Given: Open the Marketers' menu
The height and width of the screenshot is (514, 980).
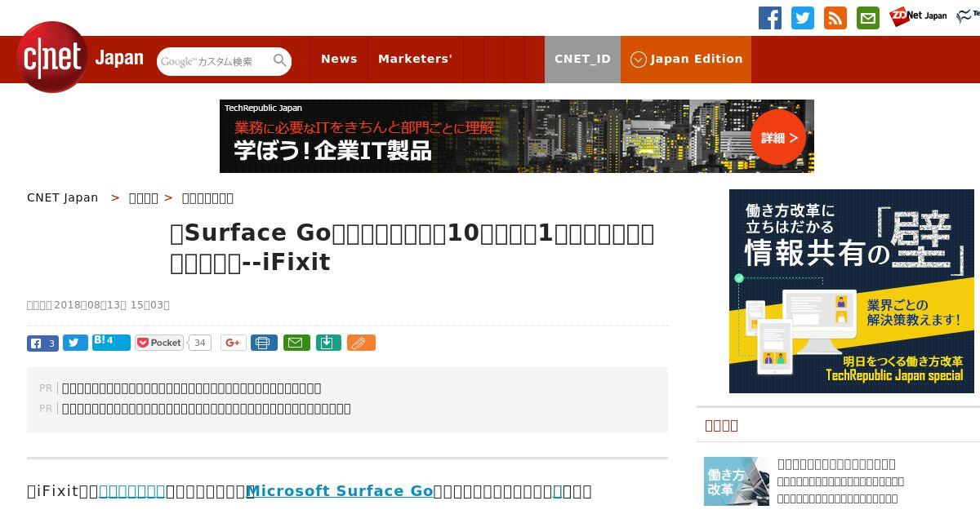Looking at the screenshot, I should (x=415, y=60).
